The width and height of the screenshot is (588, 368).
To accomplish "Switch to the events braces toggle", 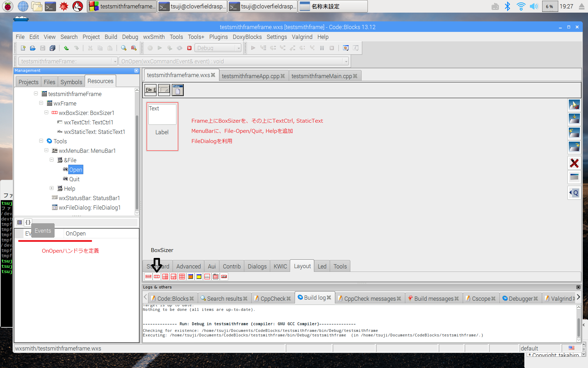I will [x=28, y=222].
